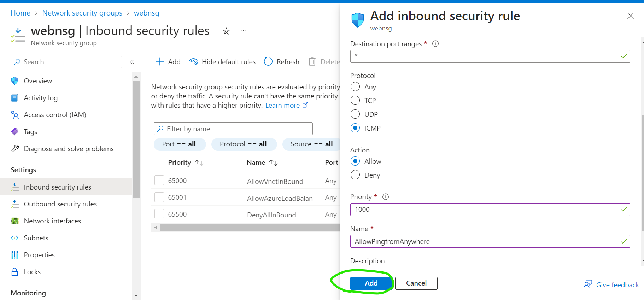This screenshot has width=644, height=300.
Task: Click the Delete trash icon
Action: (312, 62)
